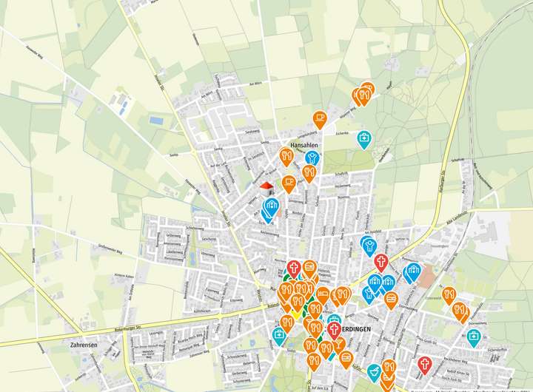Open the orange restaurant marker at map's top

(x=363, y=95)
